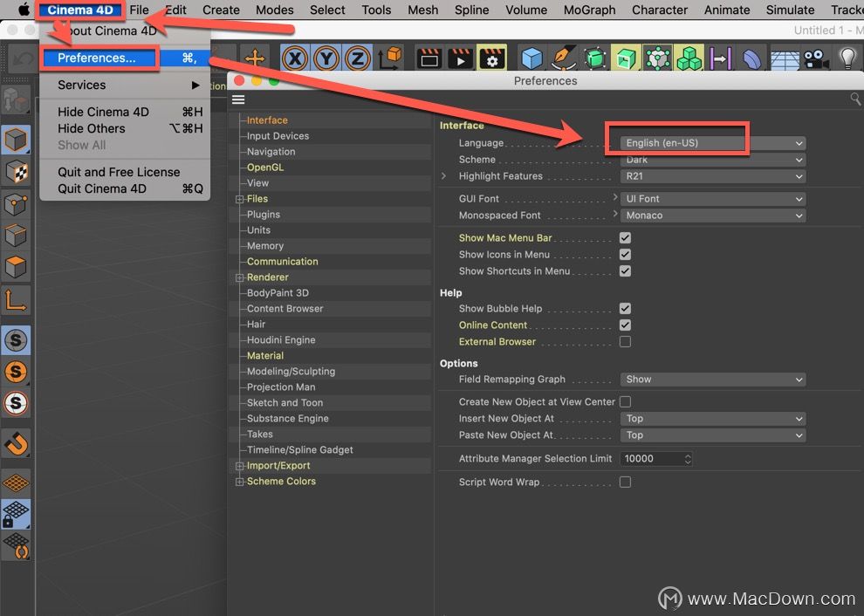Click the Locked Workplane icon

pos(16,514)
